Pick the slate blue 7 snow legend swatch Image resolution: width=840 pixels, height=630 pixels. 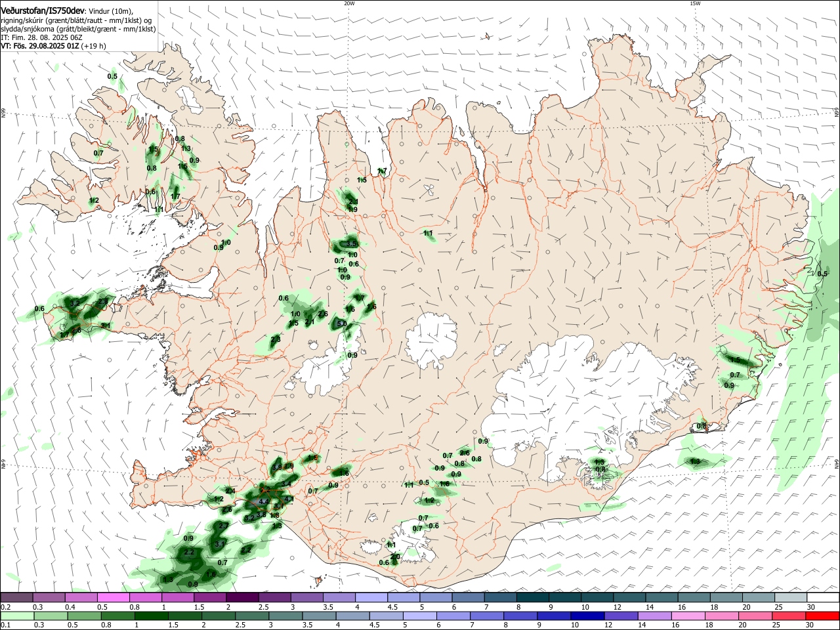[x=501, y=598]
